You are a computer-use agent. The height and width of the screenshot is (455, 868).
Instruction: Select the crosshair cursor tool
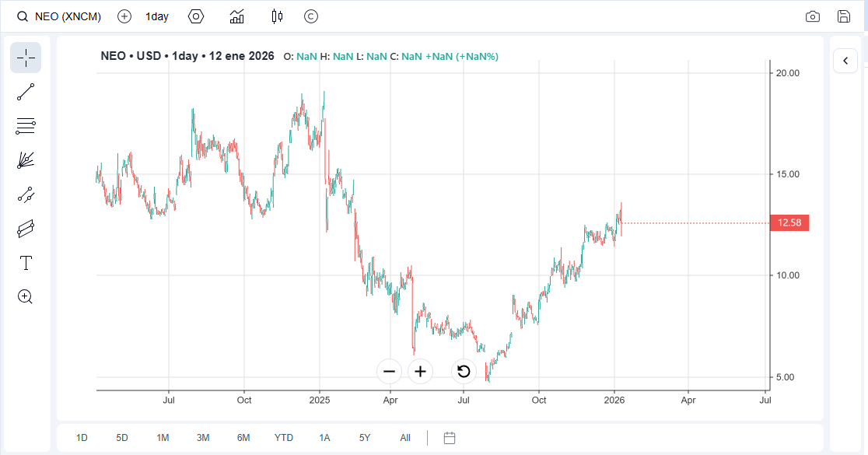(26, 58)
